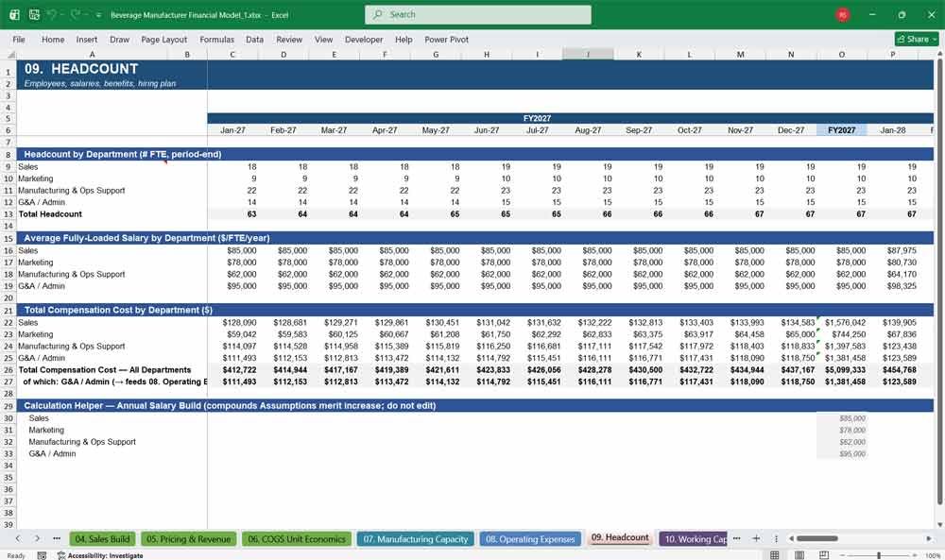This screenshot has height=560, width=945.
Task: Switch to the 10. Working Cap sheet
Action: click(x=693, y=539)
